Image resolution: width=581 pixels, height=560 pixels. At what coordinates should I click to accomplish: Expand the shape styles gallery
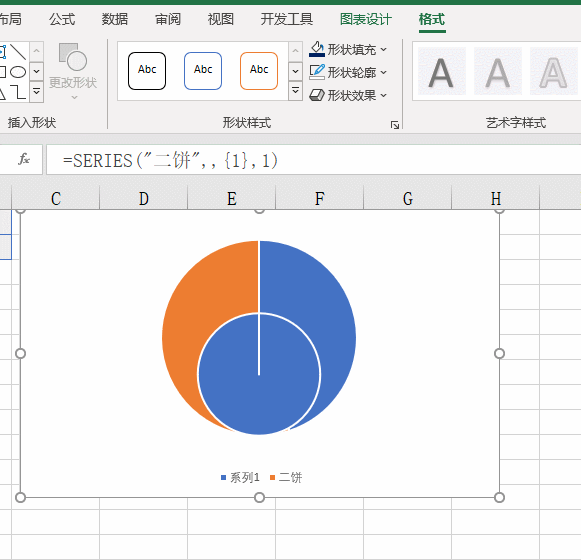[x=295, y=91]
